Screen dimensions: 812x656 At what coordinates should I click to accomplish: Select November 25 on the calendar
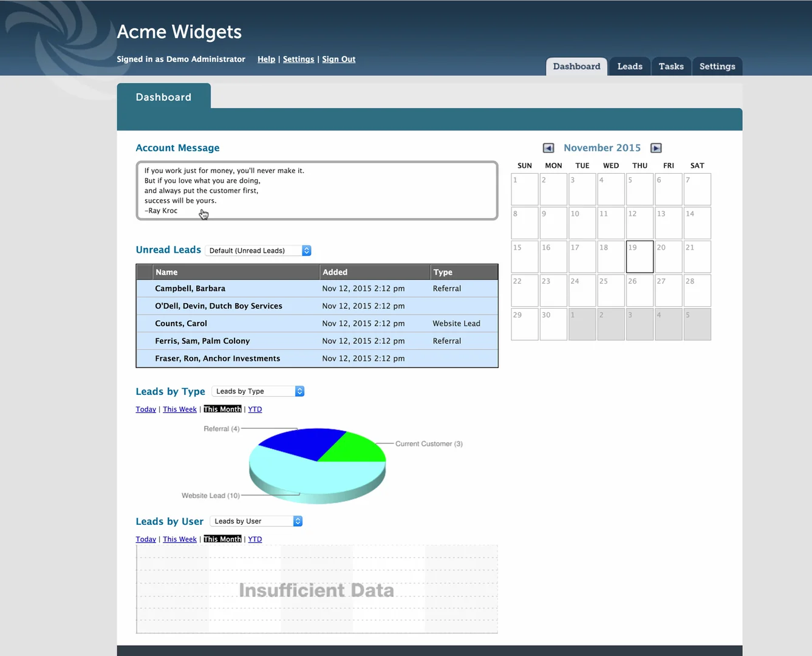click(x=611, y=290)
